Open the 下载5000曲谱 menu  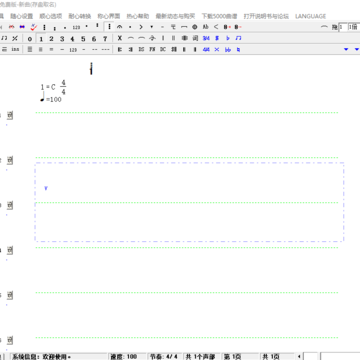click(219, 16)
